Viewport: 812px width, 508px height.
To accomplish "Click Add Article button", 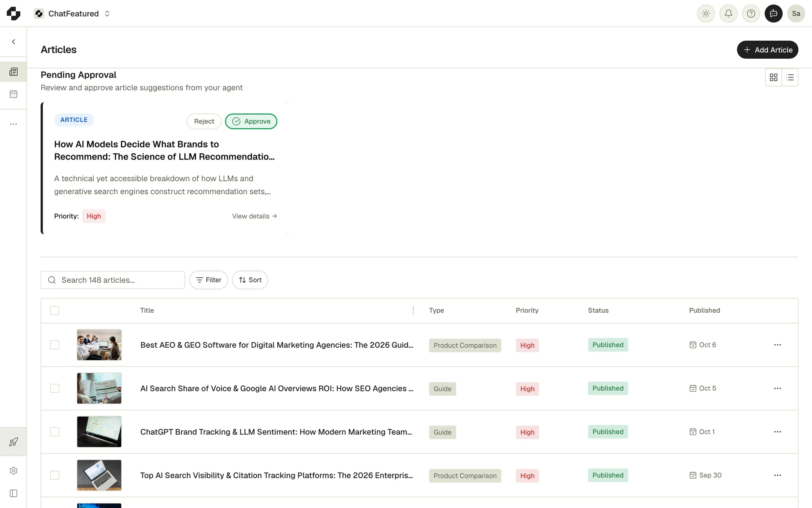I will 767,50.
